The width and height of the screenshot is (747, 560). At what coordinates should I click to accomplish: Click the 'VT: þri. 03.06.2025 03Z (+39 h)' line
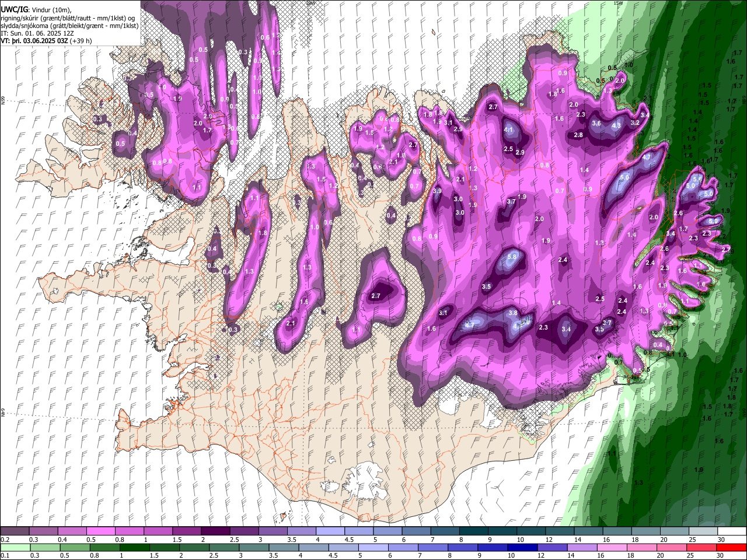[47, 41]
